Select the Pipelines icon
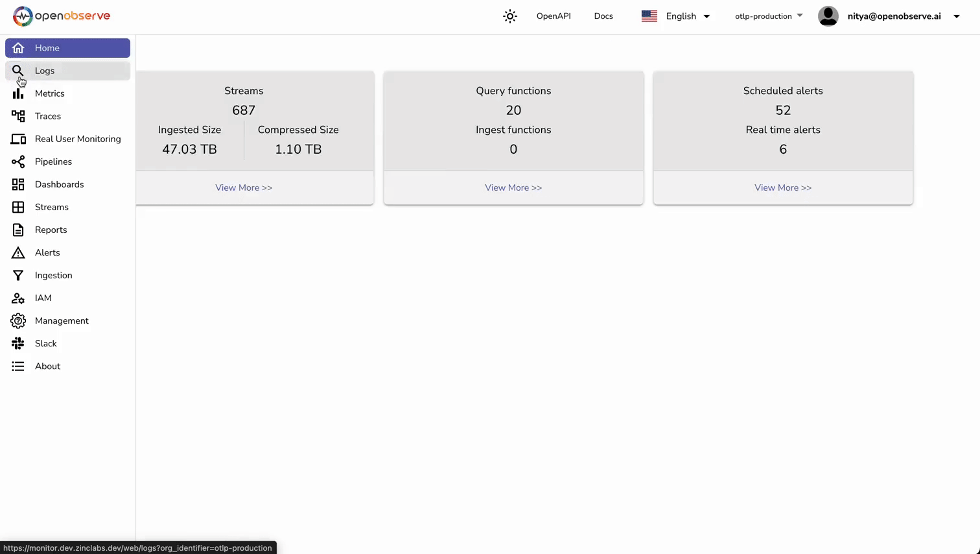The image size is (980, 554). point(17,162)
